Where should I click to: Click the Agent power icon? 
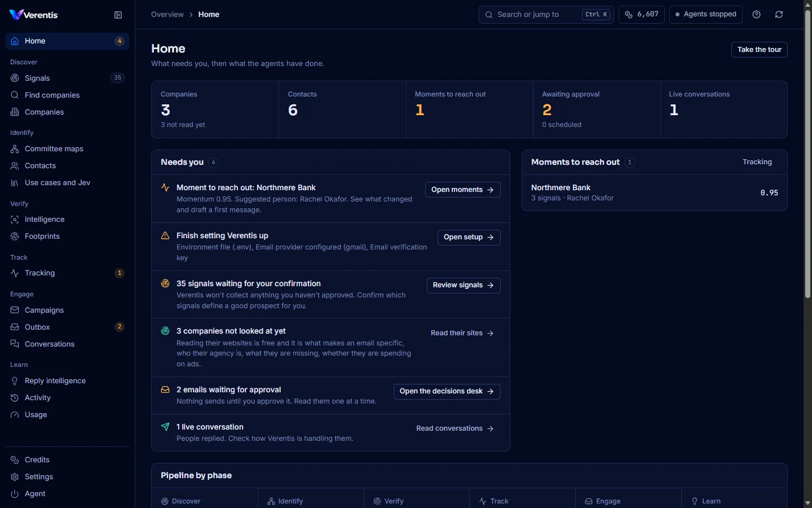[15, 494]
